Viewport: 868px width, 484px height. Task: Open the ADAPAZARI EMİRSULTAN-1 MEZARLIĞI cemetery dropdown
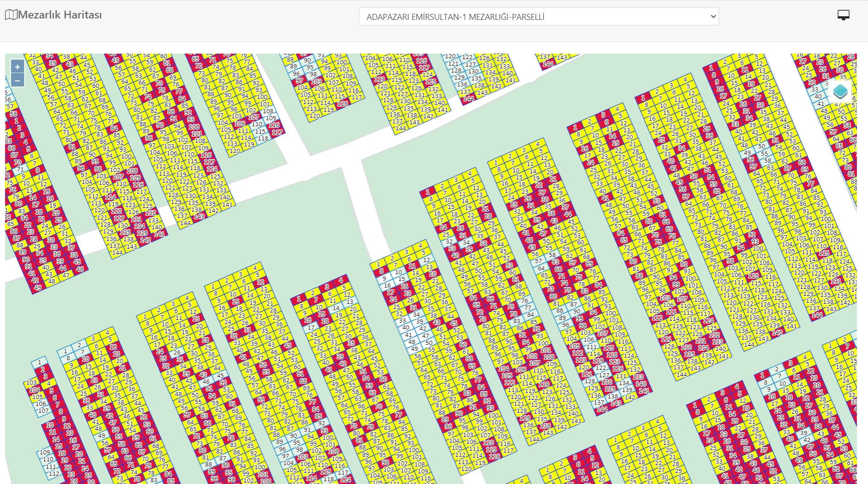tap(539, 17)
